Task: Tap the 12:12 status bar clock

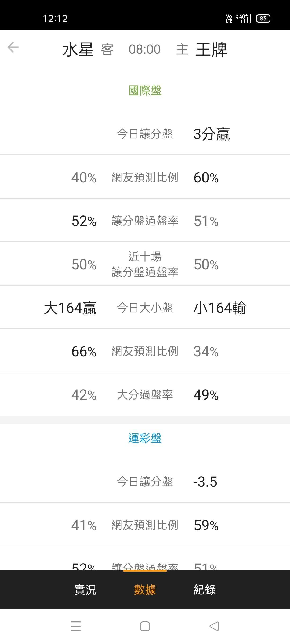Action: (x=55, y=19)
